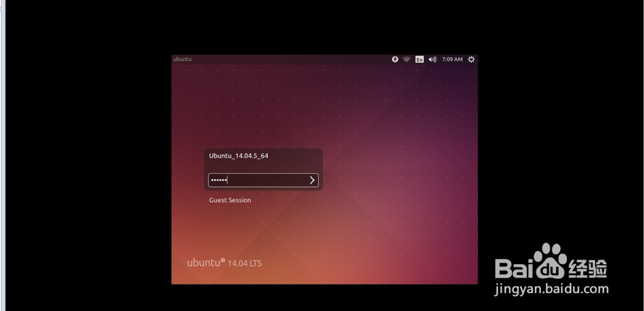
Task: Open the power gear session menu
Action: click(x=471, y=59)
